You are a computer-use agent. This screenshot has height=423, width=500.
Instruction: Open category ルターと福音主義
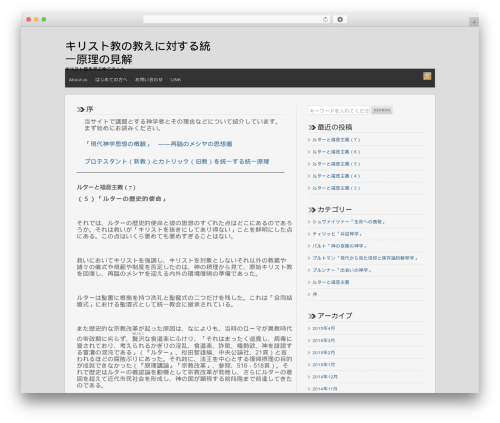331,282
